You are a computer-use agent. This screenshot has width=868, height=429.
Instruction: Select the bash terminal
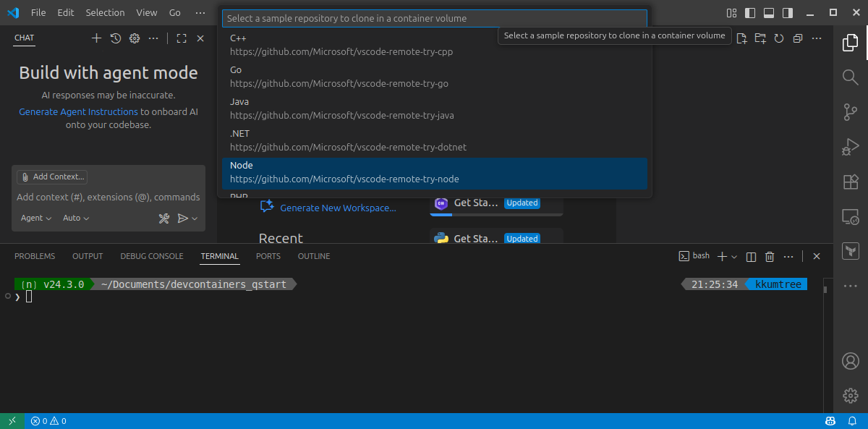(694, 256)
